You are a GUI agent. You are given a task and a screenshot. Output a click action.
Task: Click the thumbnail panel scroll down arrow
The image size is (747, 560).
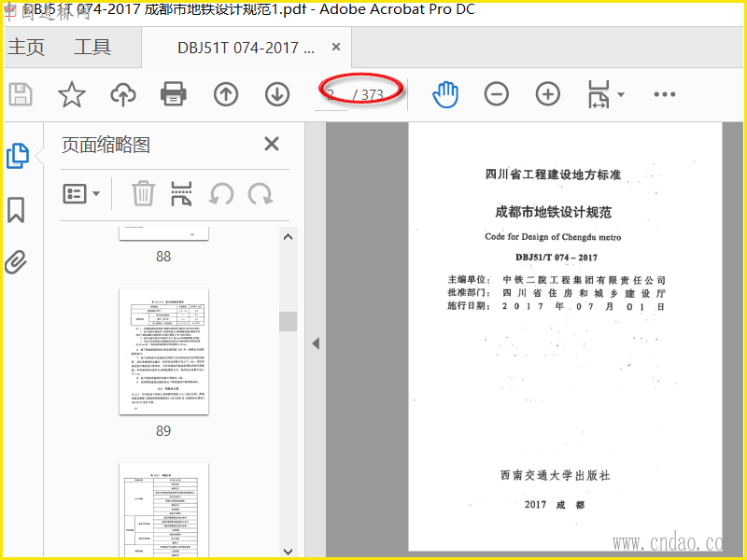[x=289, y=551]
